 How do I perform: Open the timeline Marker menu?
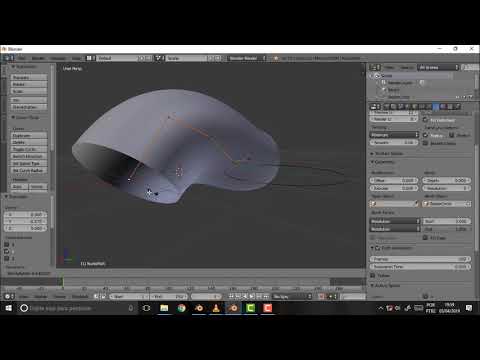pyautogui.click(x=41, y=296)
